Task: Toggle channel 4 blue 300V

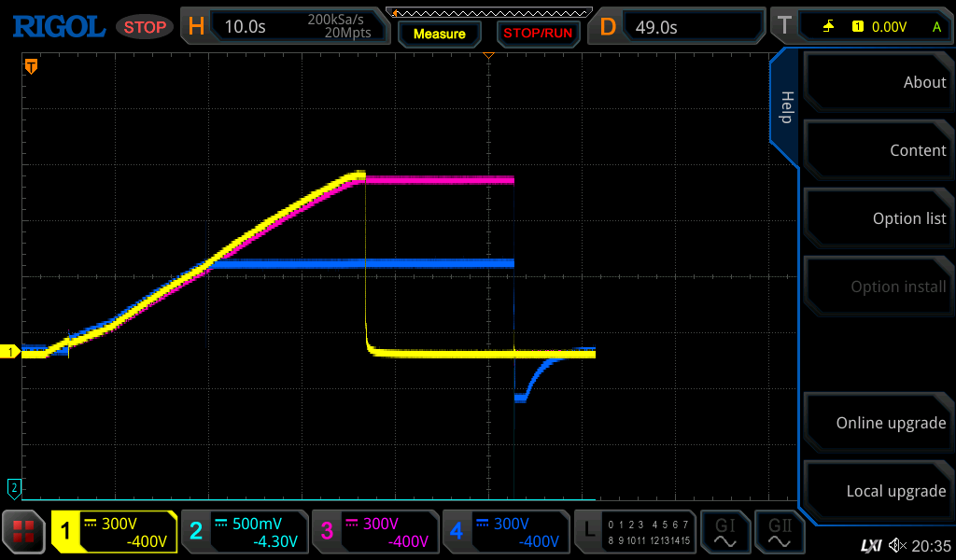Action: [505, 532]
